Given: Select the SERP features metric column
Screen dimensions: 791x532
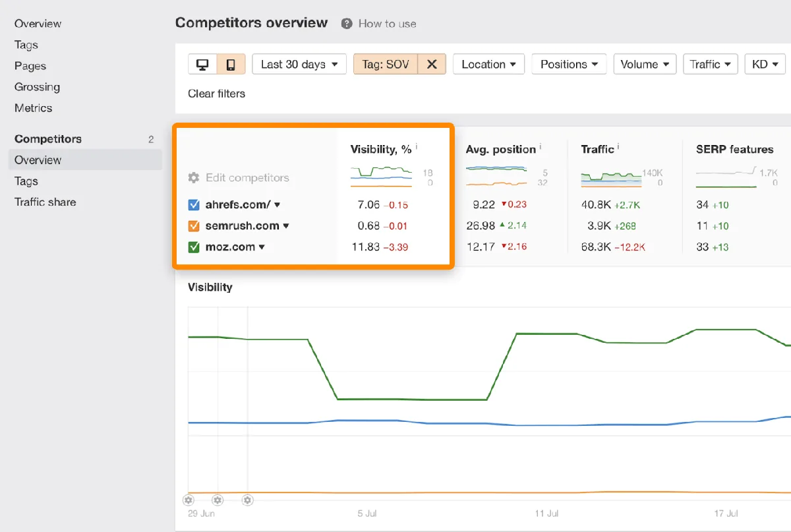Looking at the screenshot, I should pyautogui.click(x=735, y=150).
